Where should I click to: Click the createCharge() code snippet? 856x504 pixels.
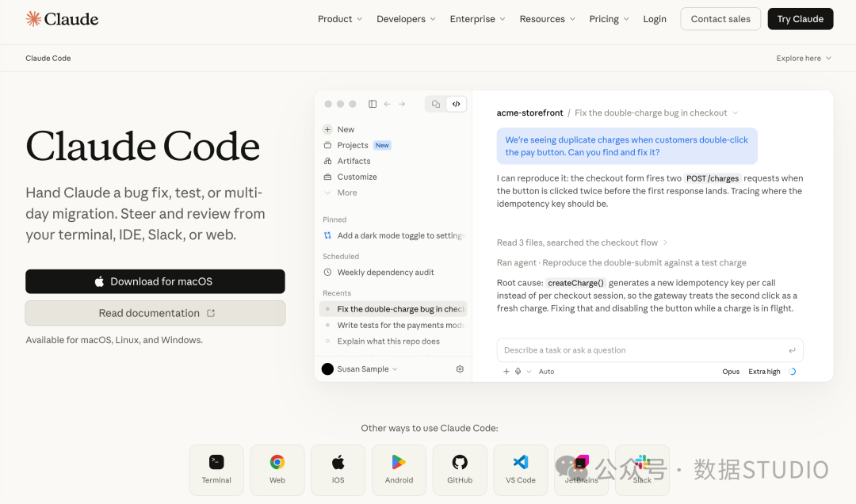point(576,283)
